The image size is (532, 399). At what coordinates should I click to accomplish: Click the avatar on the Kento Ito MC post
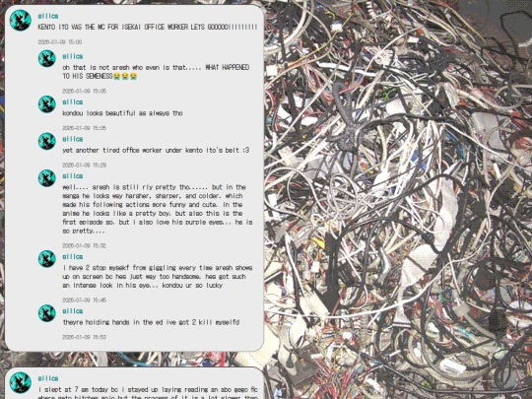[x=21, y=21]
